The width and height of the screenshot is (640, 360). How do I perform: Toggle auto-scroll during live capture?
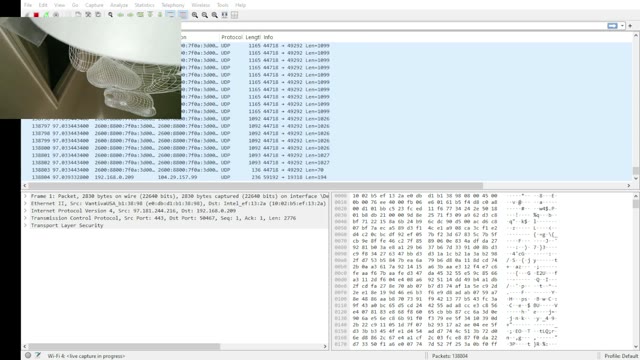click(171, 15)
